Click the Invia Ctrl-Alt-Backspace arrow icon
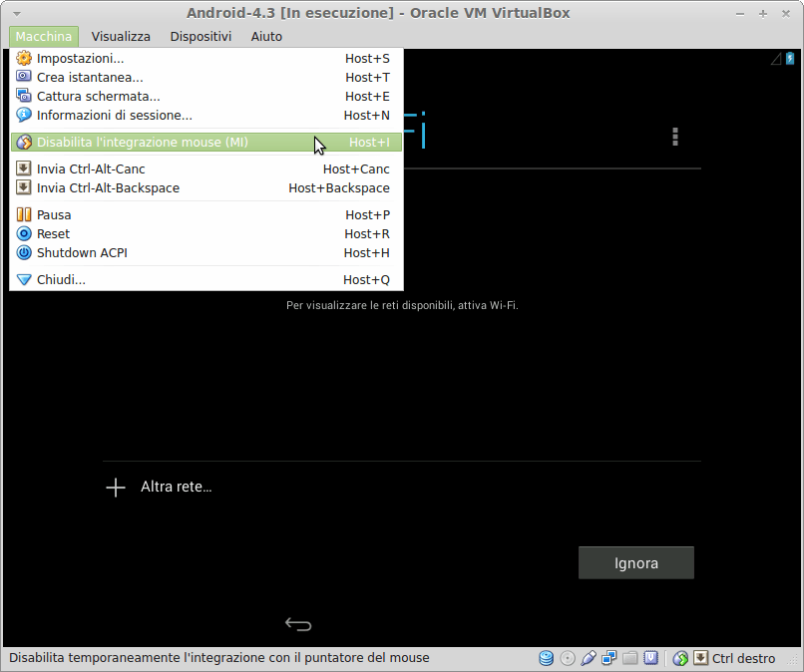 (x=24, y=187)
